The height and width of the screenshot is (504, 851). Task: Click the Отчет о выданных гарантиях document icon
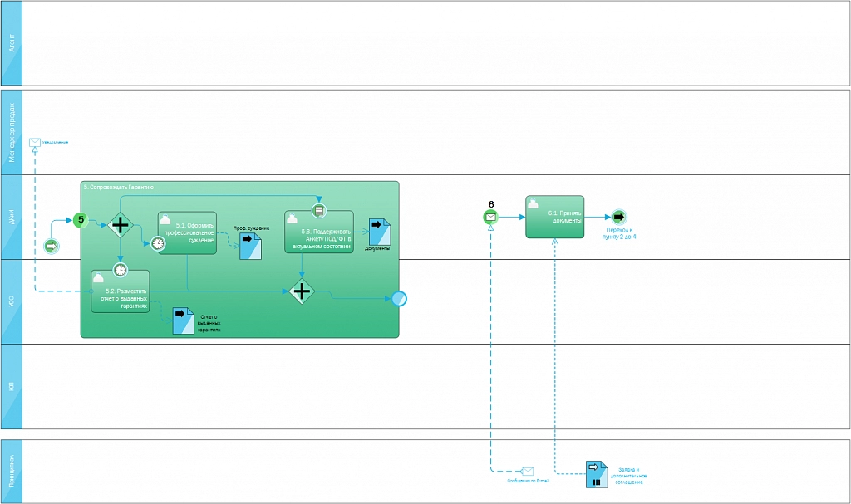coord(183,321)
